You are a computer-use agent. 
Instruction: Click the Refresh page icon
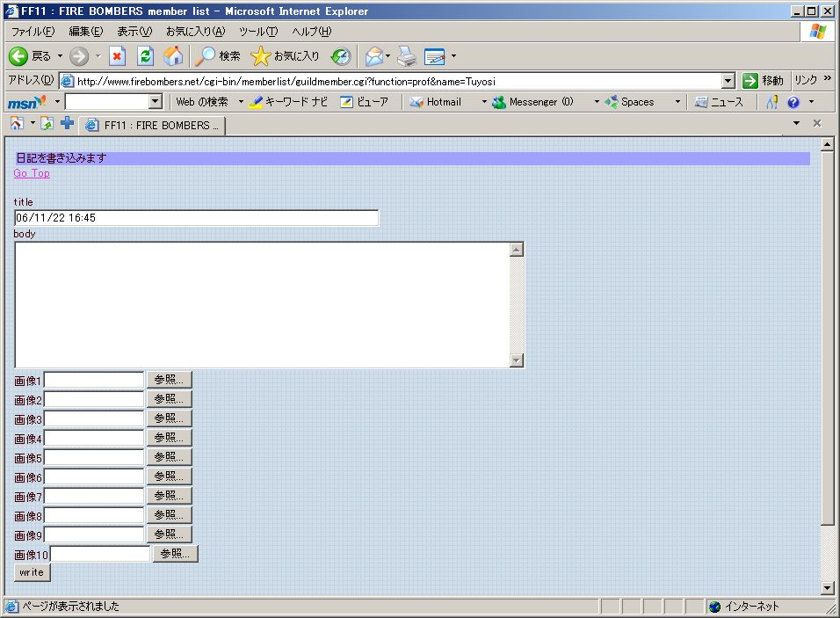pyautogui.click(x=146, y=56)
